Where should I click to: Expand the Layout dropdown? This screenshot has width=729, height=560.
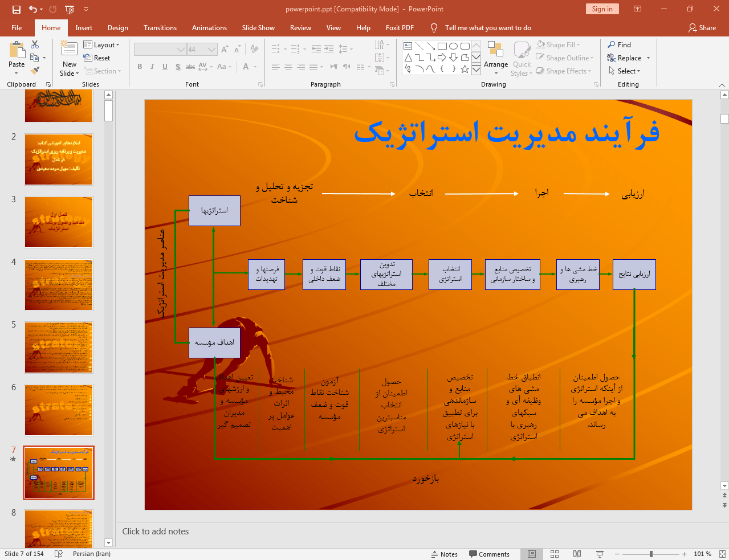pyautogui.click(x=101, y=45)
